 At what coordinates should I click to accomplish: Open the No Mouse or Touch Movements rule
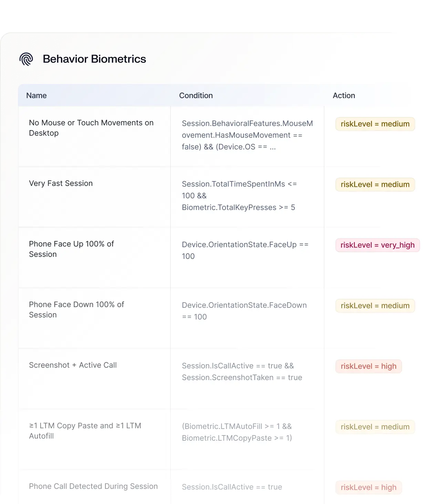(91, 128)
